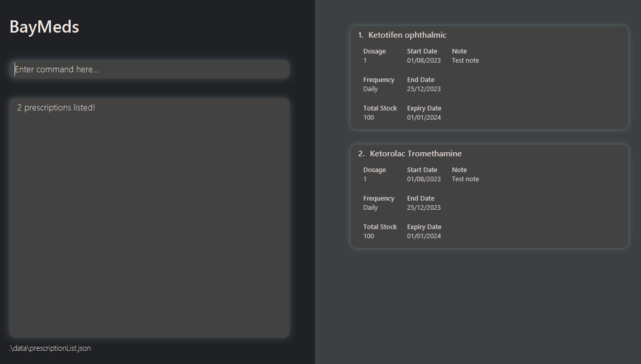
Task: Select the Ketotifen ophthalmic prescription card title
Action: (x=407, y=35)
